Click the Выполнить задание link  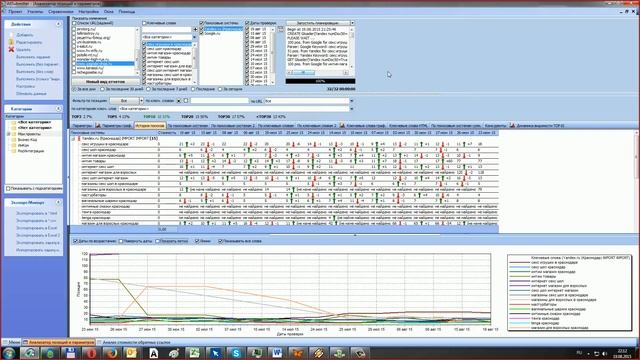(x=33, y=57)
